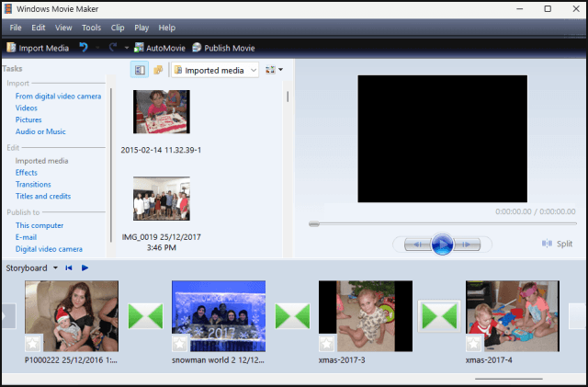
Task: Click the preview monitor screen
Action: tap(443, 139)
